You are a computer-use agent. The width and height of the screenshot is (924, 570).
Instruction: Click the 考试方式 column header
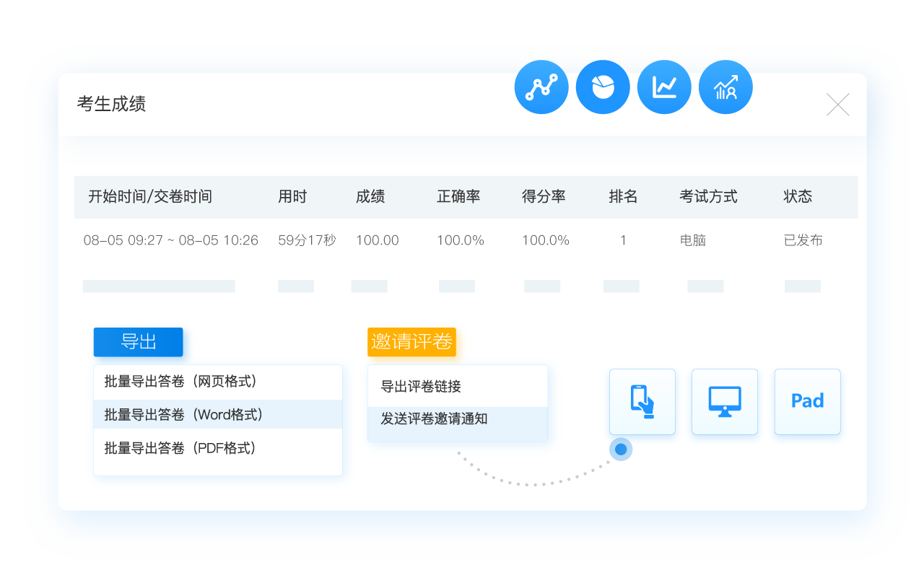708,197
